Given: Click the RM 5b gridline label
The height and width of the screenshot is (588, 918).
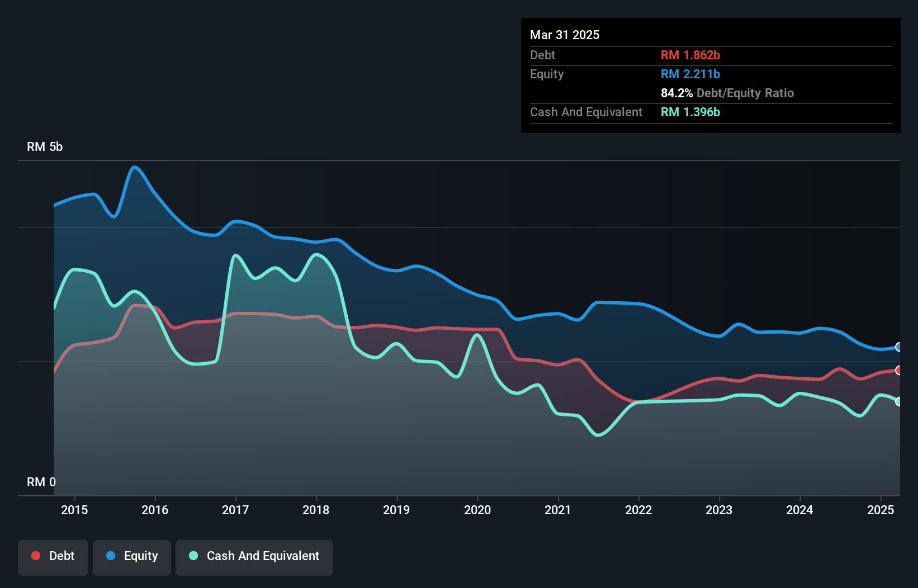Looking at the screenshot, I should coord(45,146).
